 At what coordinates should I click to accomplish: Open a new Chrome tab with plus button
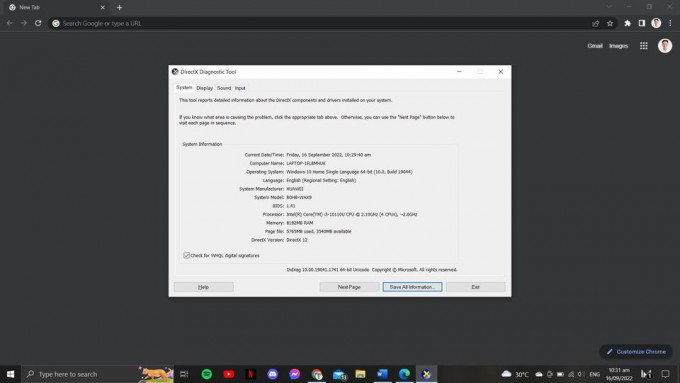tap(119, 7)
